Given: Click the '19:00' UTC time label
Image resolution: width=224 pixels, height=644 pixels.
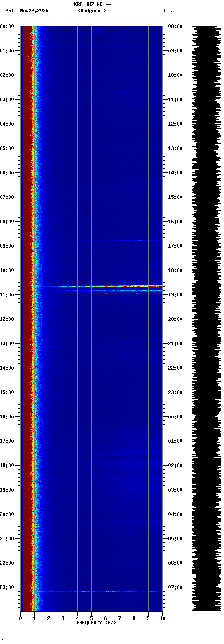Looking at the screenshot, I should pos(175,295).
